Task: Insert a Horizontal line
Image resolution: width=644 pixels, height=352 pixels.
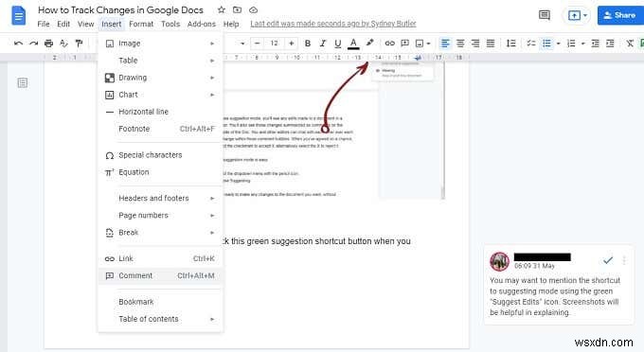Action: (160, 112)
